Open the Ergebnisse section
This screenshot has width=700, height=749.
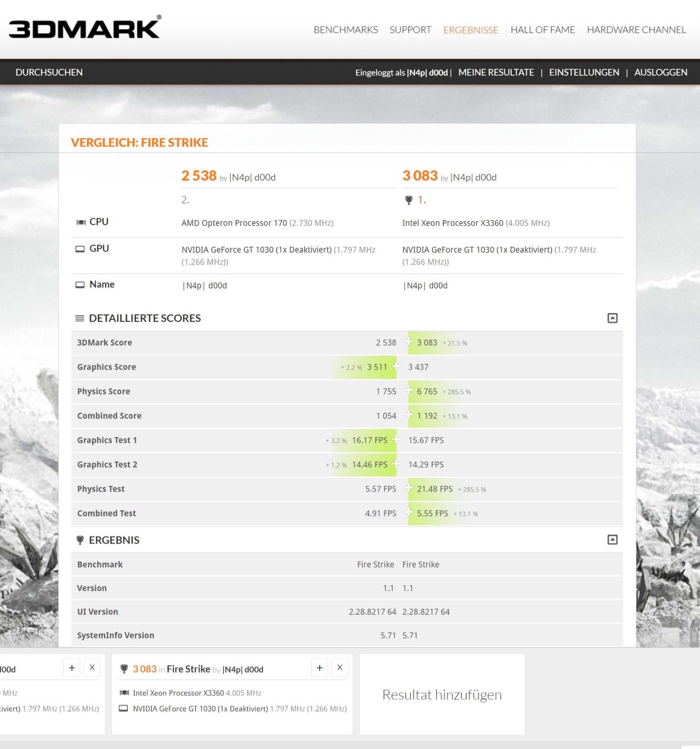click(x=471, y=30)
